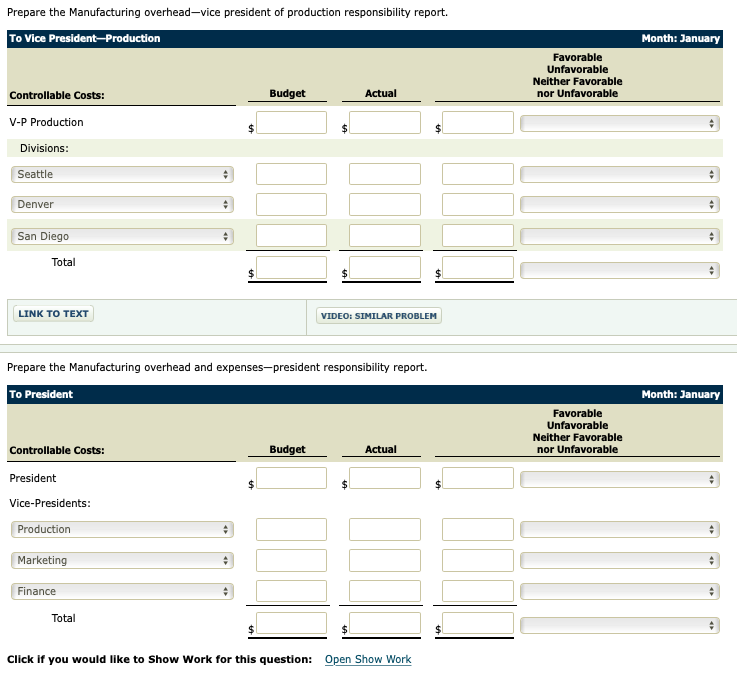Click Seattle Actual input field
737x675 pixels.
click(x=384, y=174)
